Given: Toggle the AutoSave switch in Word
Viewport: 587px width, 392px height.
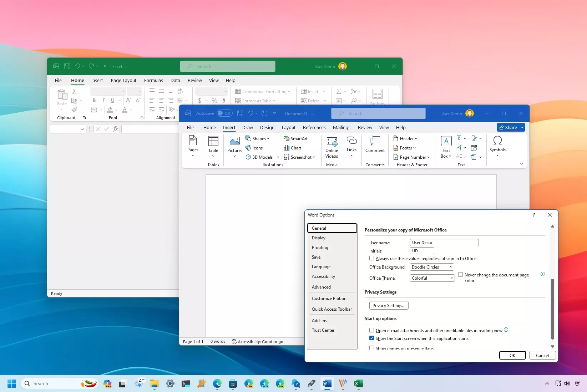Looking at the screenshot, I should point(224,113).
